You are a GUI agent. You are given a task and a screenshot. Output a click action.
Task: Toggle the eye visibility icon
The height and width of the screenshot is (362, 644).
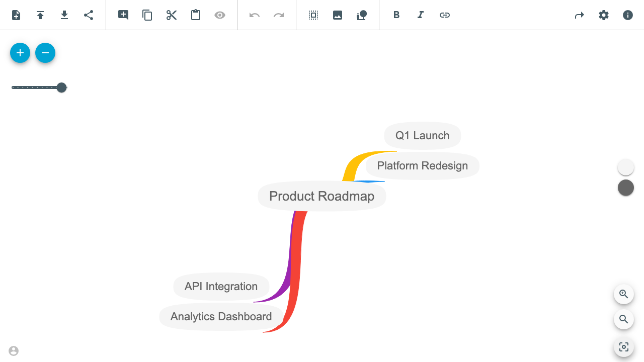pyautogui.click(x=220, y=15)
